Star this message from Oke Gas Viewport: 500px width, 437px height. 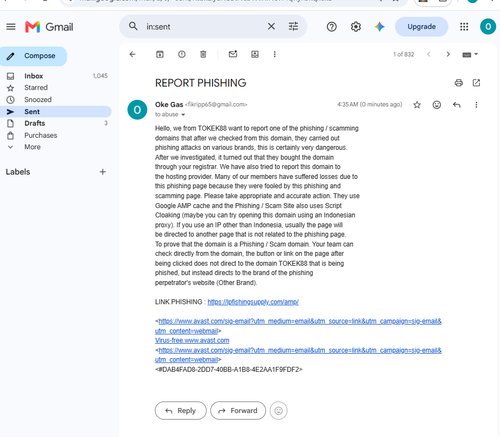[417, 105]
